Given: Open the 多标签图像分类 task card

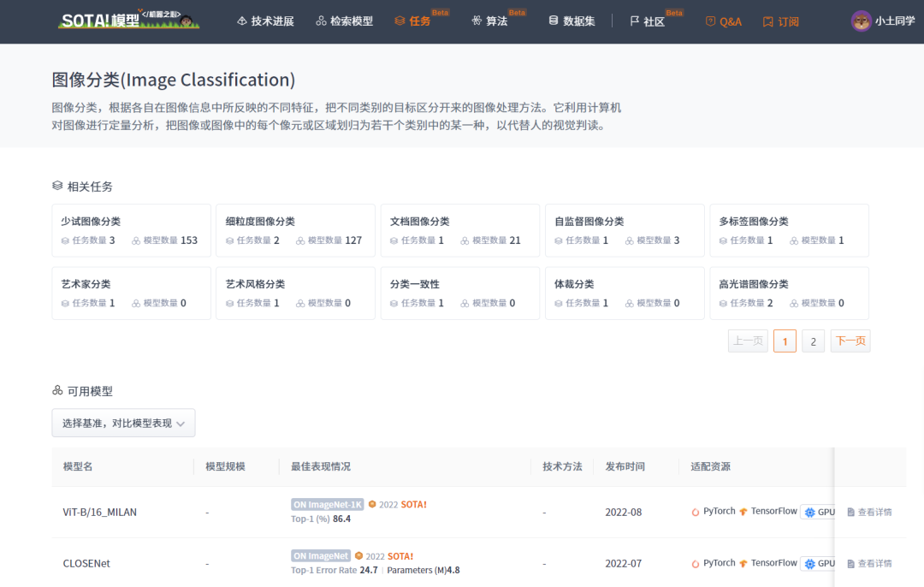Looking at the screenshot, I should pyautogui.click(x=789, y=230).
